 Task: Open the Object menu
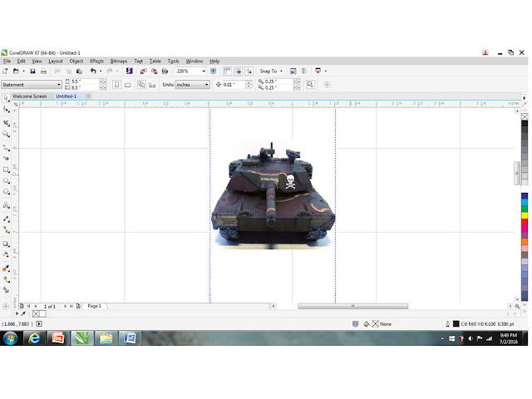[x=76, y=61]
